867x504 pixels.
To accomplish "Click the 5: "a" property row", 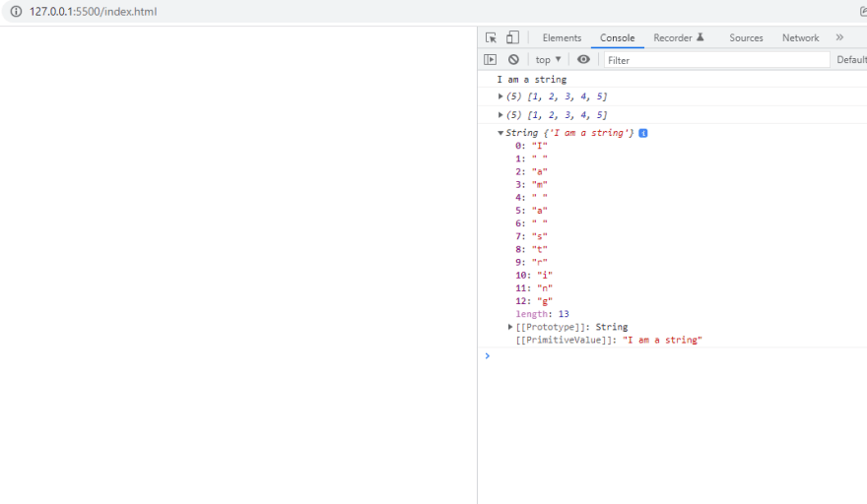I will 531,211.
